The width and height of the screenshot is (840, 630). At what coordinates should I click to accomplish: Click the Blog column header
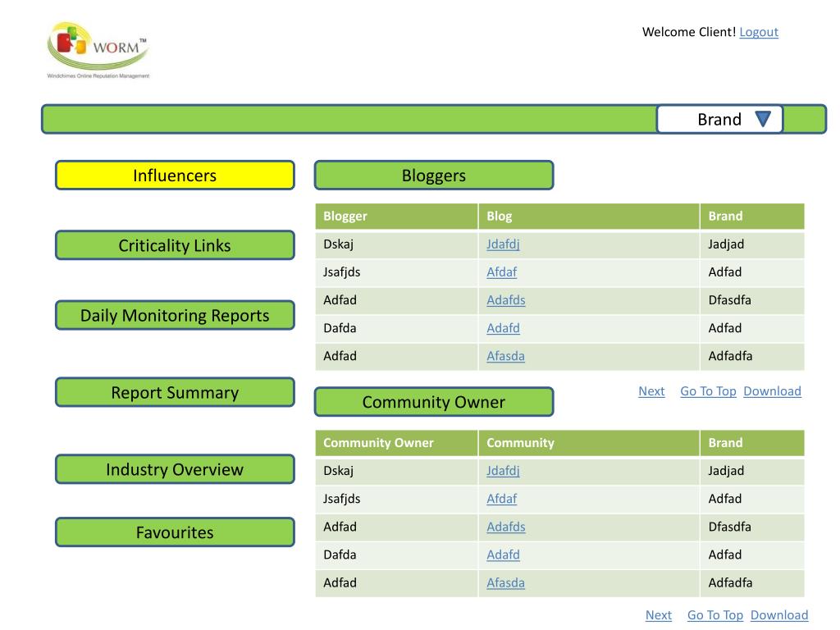click(x=589, y=216)
